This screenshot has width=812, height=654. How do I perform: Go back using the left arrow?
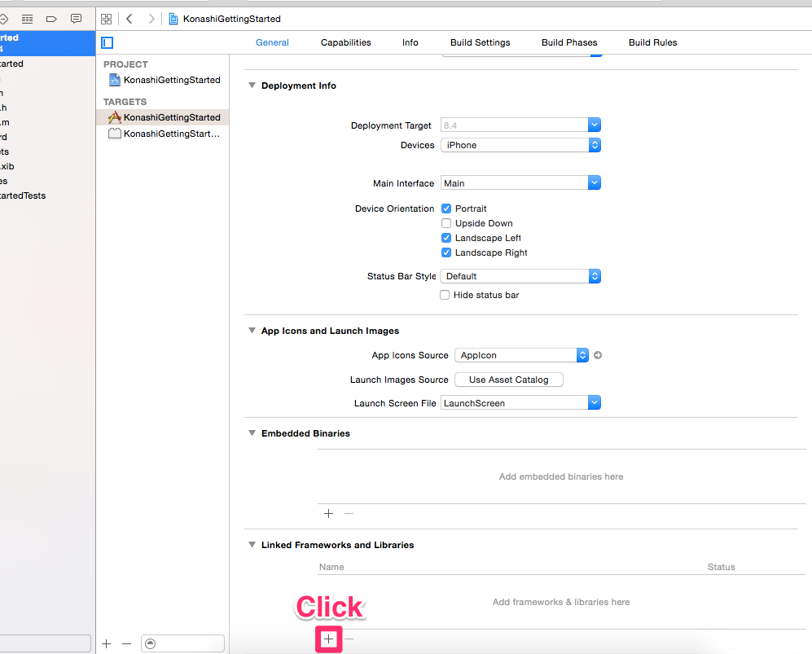point(129,19)
